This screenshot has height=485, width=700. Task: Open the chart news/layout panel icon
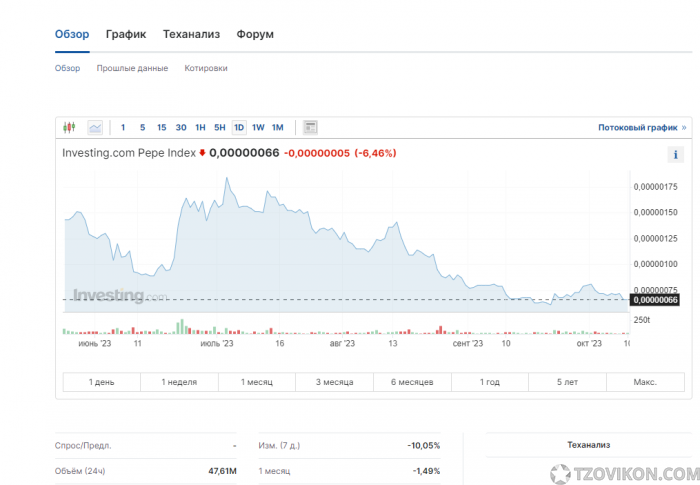pos(310,128)
